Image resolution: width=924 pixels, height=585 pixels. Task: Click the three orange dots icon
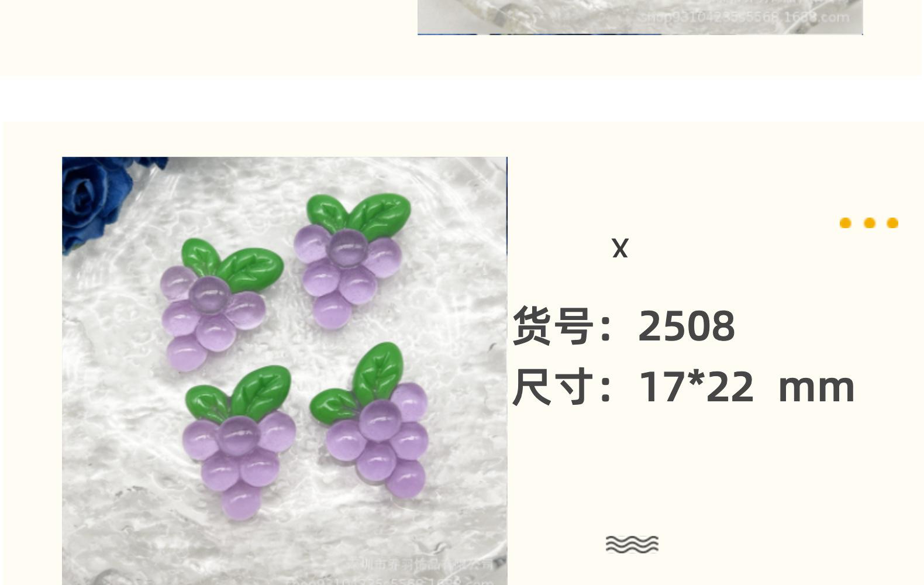tap(868, 223)
